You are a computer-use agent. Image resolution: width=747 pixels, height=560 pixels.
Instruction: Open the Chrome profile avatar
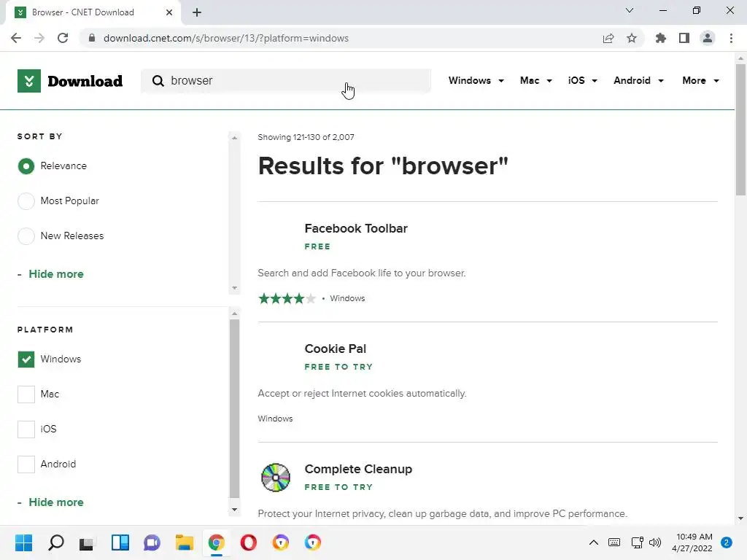click(708, 38)
